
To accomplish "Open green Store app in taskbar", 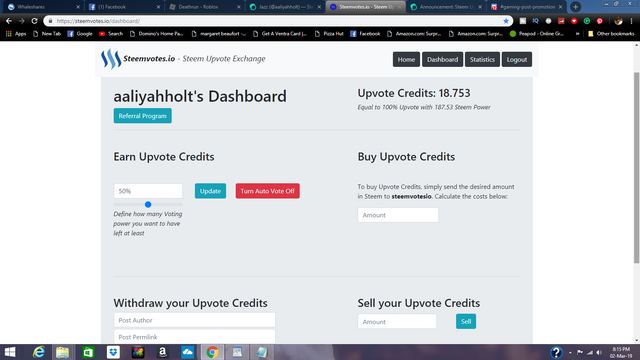I will [x=88, y=352].
